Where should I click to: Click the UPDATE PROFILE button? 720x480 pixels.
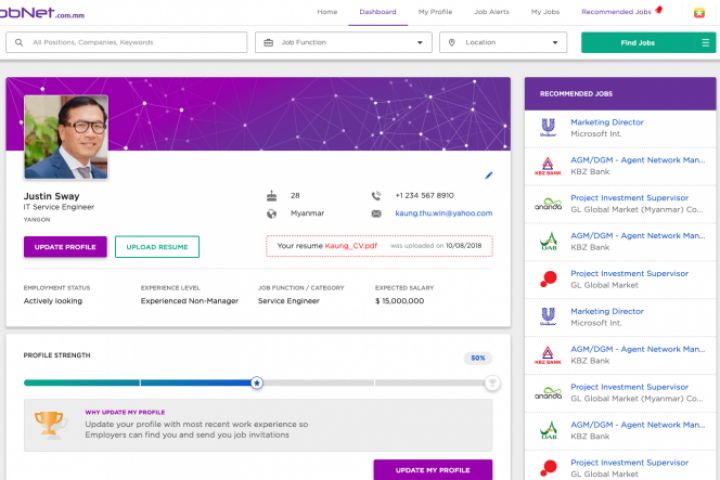tap(65, 247)
